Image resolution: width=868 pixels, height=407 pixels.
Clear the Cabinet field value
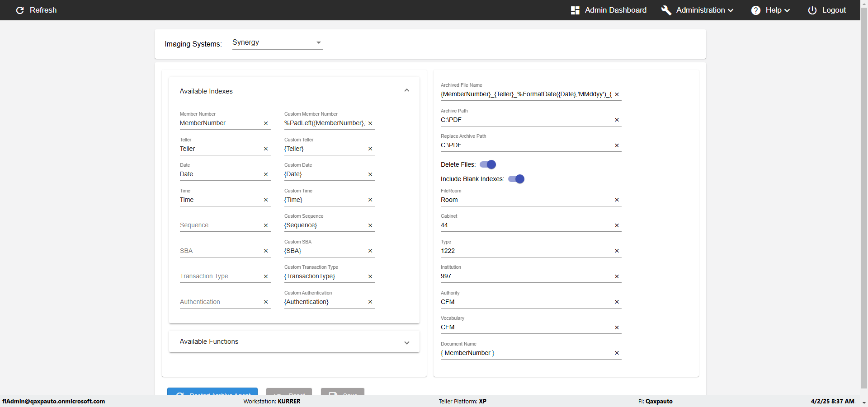(x=617, y=225)
